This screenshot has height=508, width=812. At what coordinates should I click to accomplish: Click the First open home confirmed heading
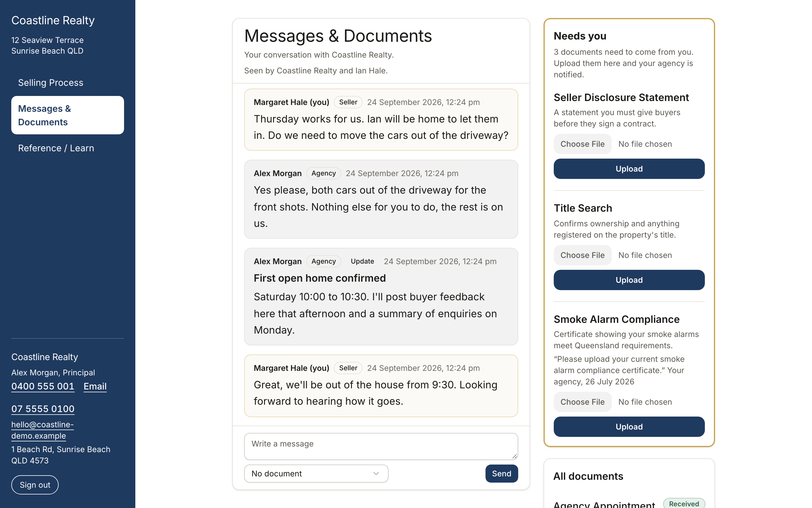(319, 278)
